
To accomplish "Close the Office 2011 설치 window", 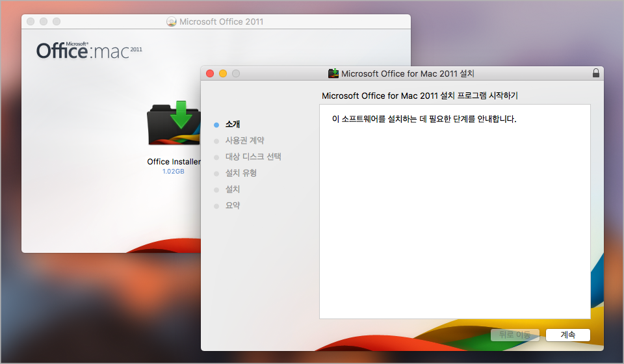I will click(210, 73).
